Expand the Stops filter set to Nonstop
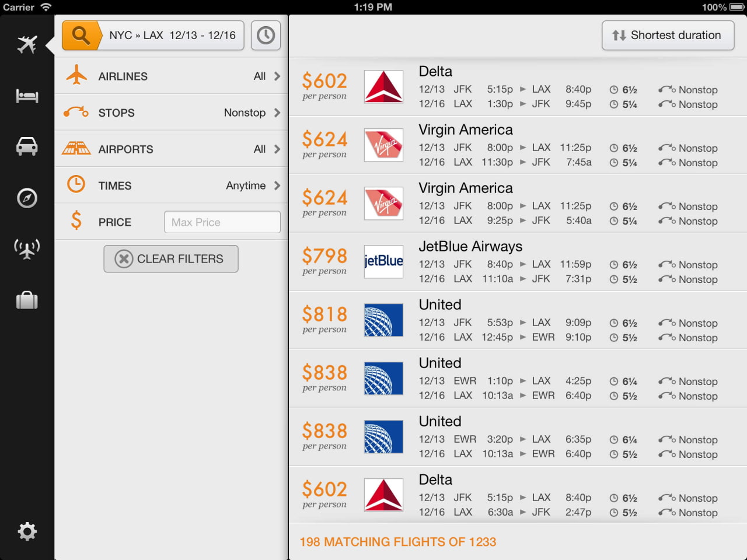 [x=171, y=113]
